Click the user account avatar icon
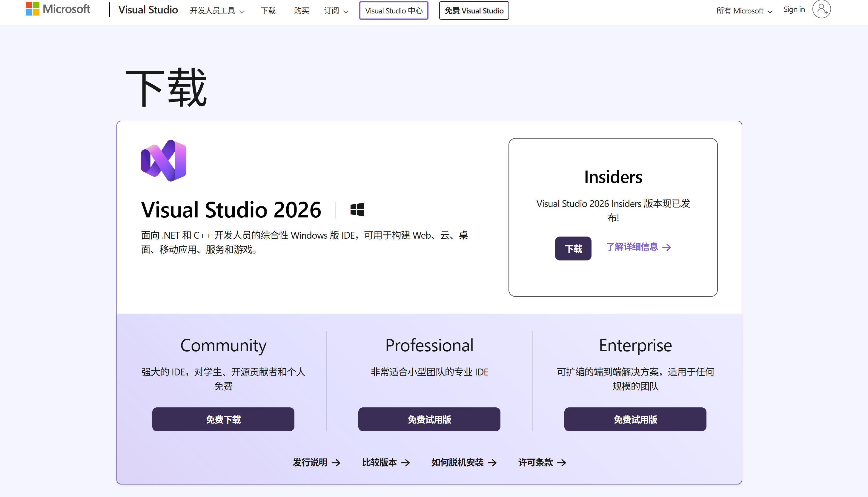868x497 pixels. pyautogui.click(x=821, y=9)
